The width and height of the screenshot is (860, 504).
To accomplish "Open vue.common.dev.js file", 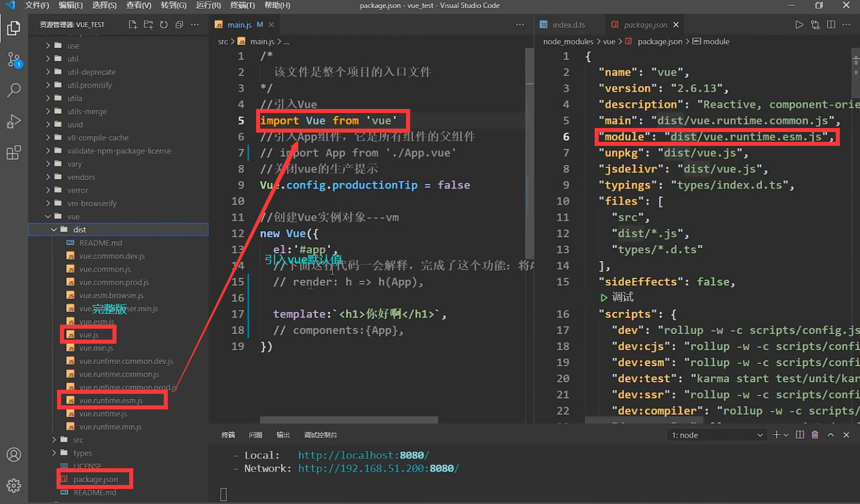I will [112, 256].
